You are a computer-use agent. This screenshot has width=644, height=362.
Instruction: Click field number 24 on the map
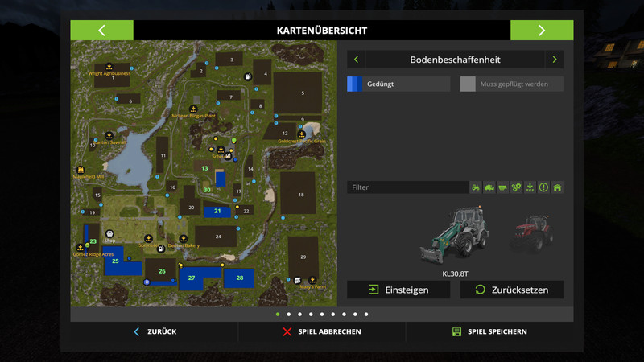click(x=216, y=237)
